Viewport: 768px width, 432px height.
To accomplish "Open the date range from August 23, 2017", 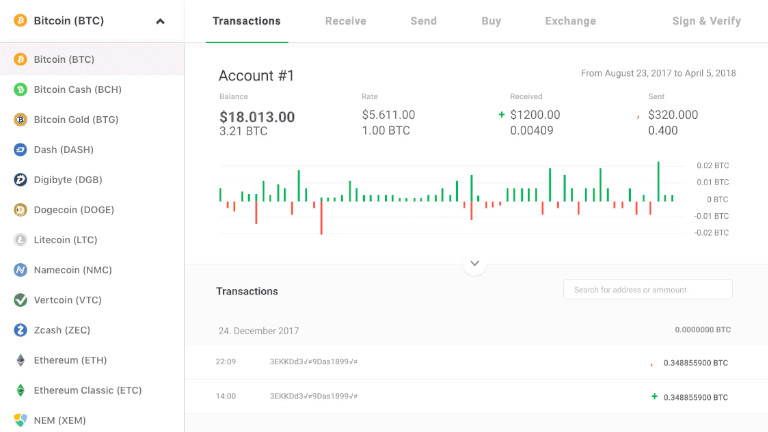I will click(658, 74).
